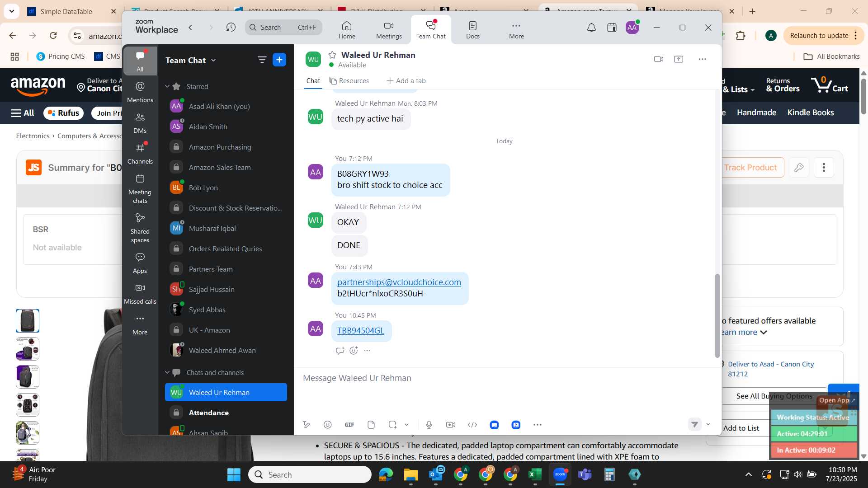This screenshot has width=868, height=488.
Task: Open partnerships@vcloudchoice.com email link
Action: click(399, 282)
